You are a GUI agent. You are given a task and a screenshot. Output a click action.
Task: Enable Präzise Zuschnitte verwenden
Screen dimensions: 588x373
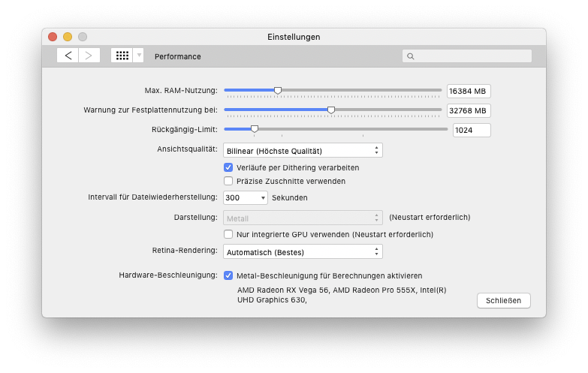tap(228, 181)
